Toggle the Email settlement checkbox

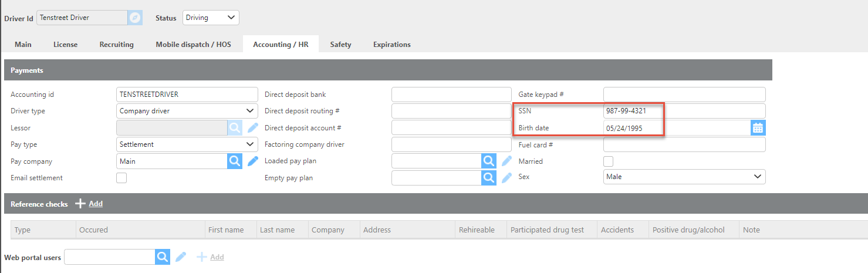[121, 178]
